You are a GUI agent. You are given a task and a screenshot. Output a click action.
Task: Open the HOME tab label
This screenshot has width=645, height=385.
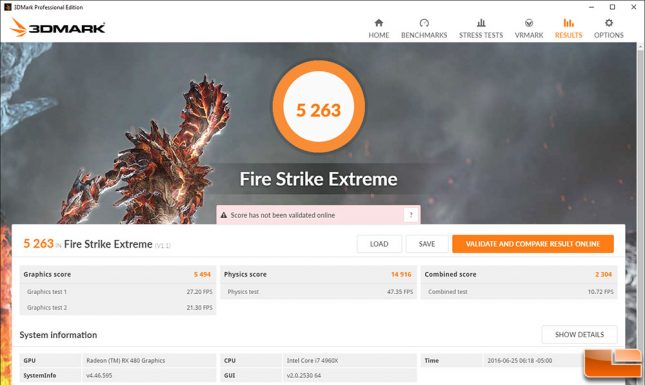378,35
